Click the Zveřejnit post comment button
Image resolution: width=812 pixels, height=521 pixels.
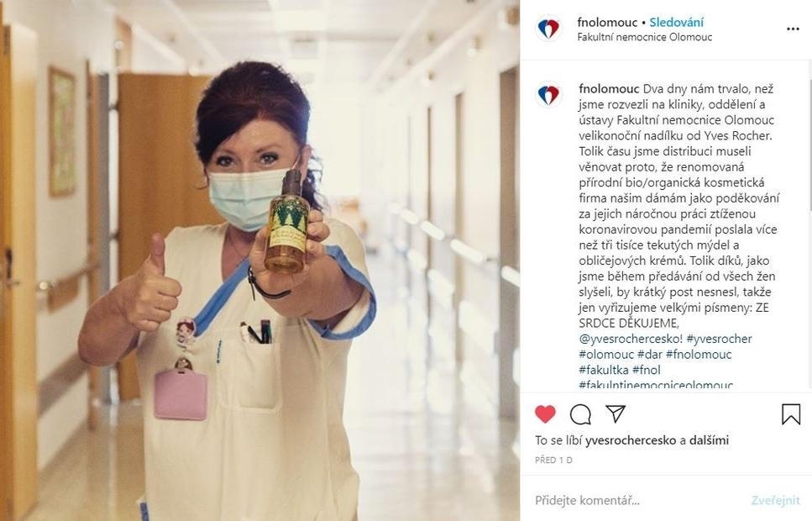(x=775, y=501)
